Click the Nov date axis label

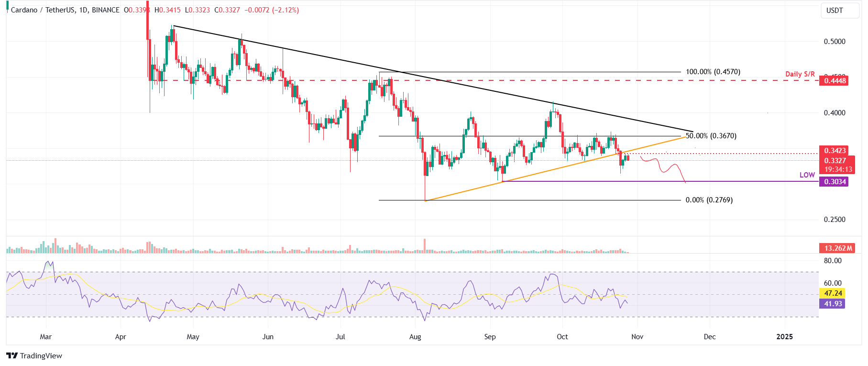(637, 337)
